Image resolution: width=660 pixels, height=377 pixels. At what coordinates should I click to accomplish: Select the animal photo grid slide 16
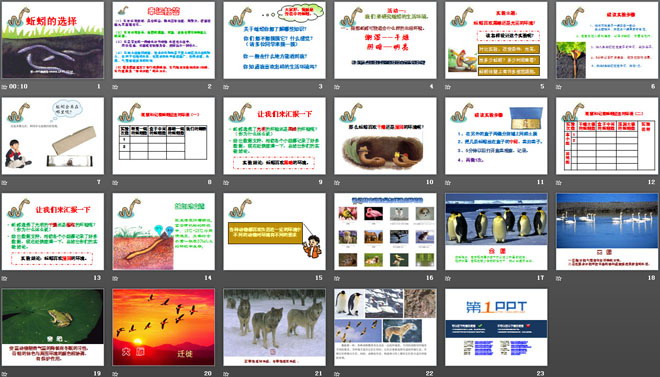point(386,231)
